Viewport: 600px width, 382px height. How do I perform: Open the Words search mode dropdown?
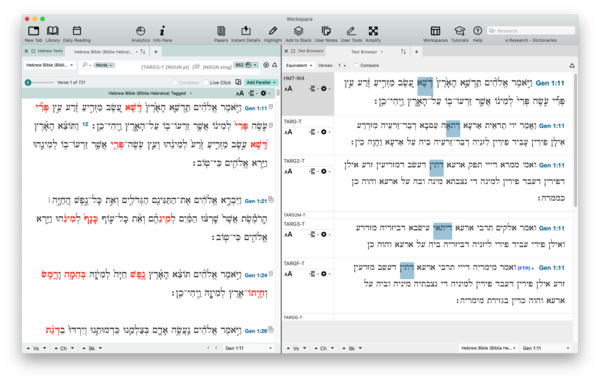[103, 65]
